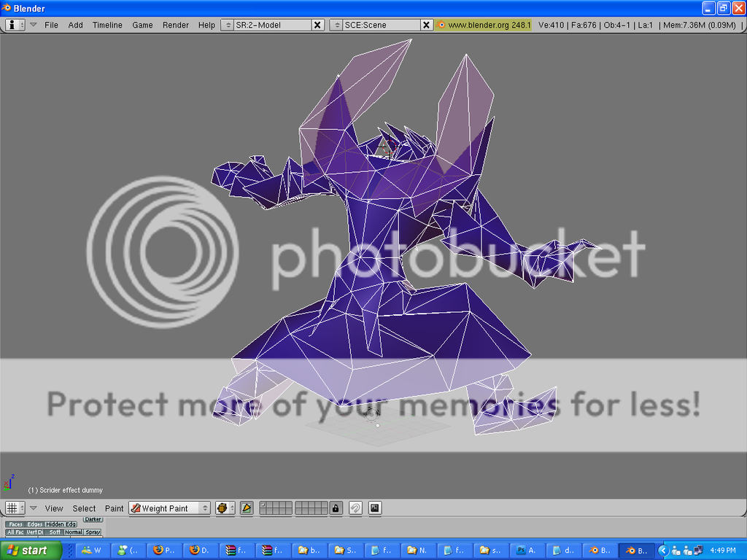Open the info window type selector icon
The width and height of the screenshot is (747, 560).
coord(15,25)
